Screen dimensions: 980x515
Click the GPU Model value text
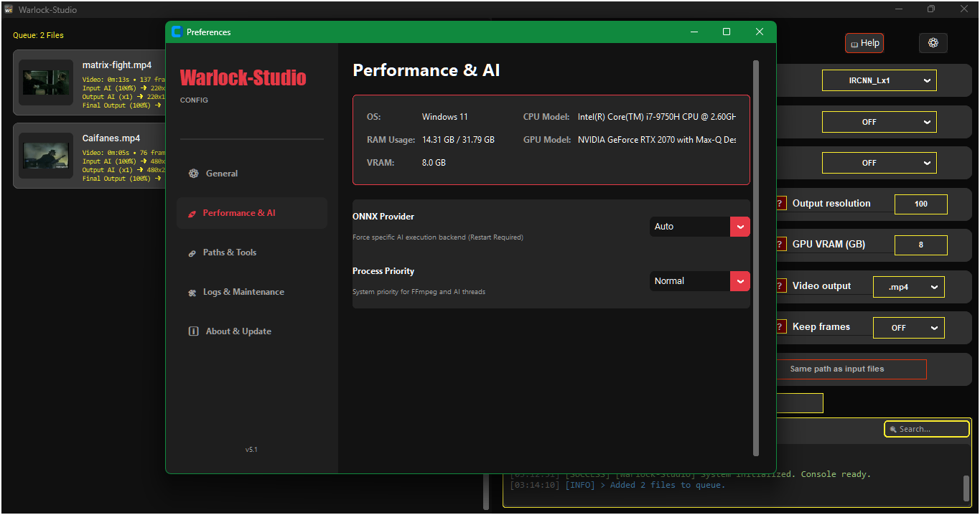coord(657,140)
